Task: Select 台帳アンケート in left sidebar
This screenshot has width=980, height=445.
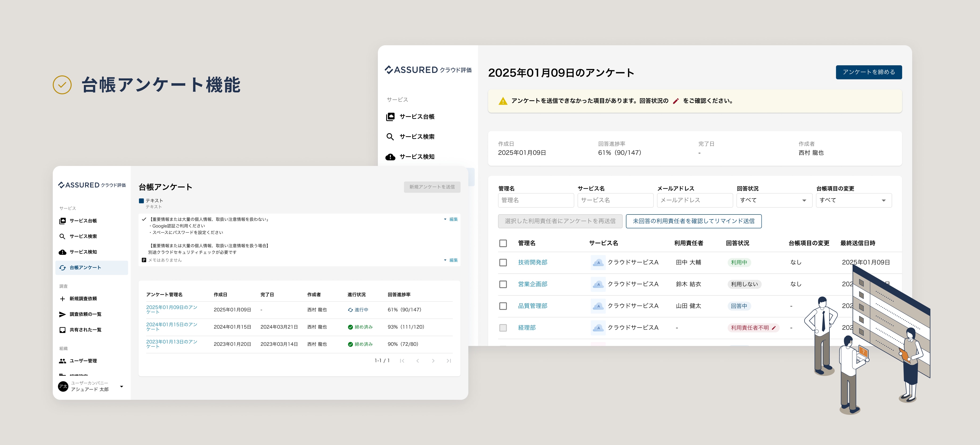Action: (85, 268)
